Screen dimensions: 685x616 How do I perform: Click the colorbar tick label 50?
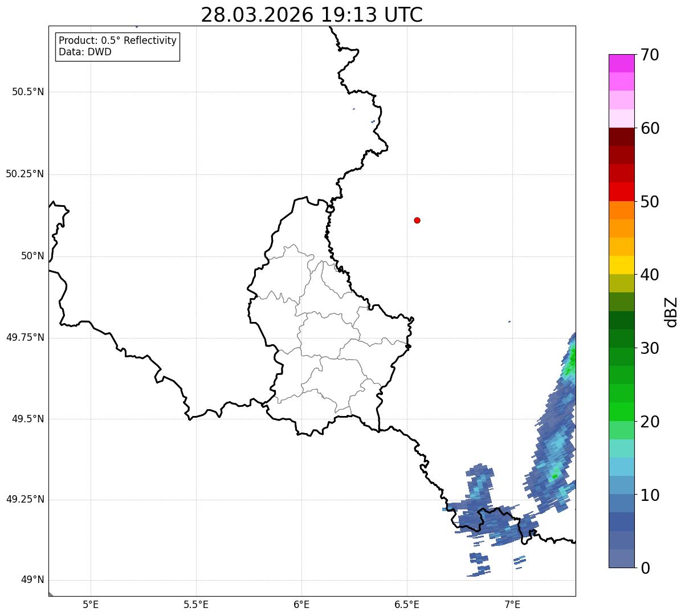point(650,202)
